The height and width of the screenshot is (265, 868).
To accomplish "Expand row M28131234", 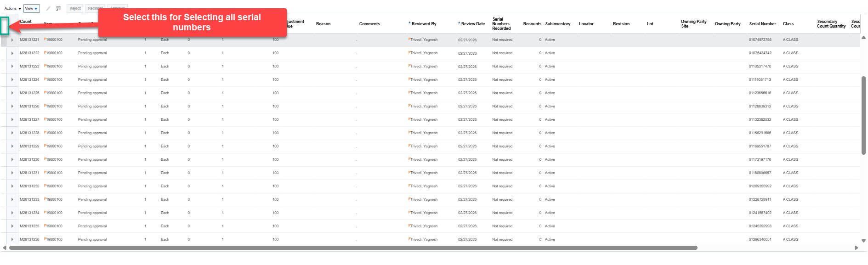I will tap(12, 213).
